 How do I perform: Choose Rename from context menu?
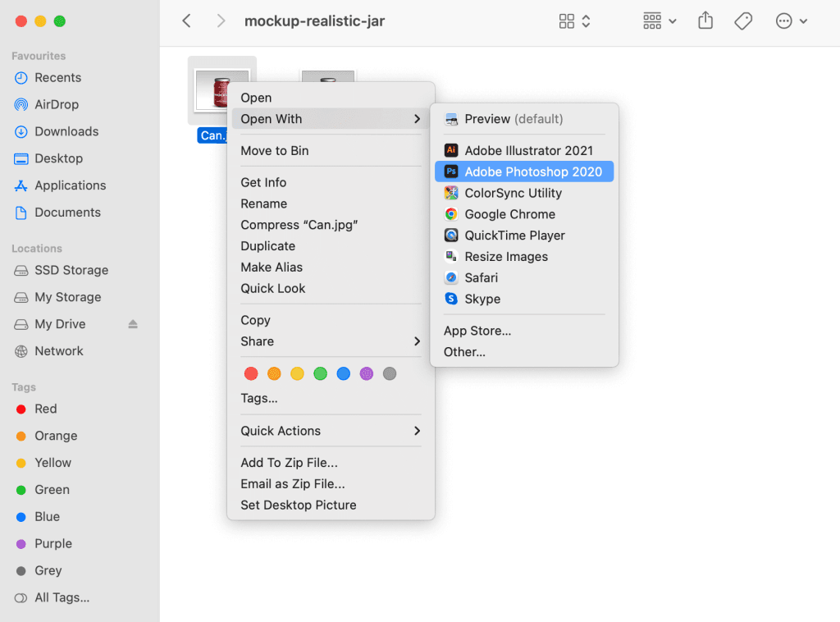(x=331, y=204)
